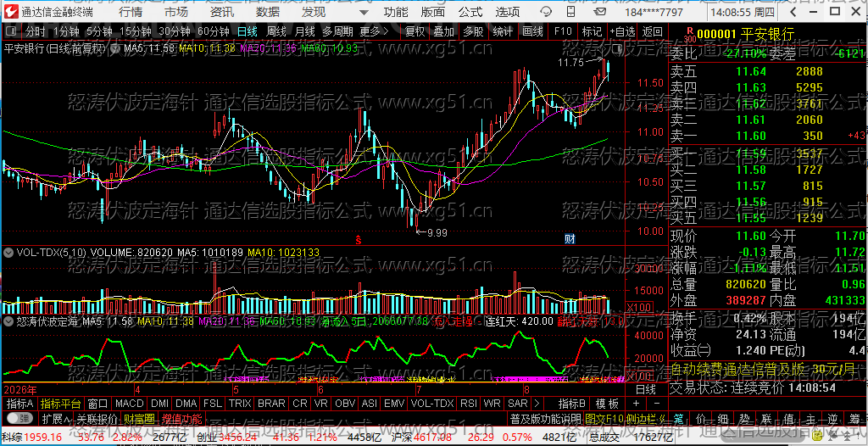Click the 买五 11.55 order row

768,218
